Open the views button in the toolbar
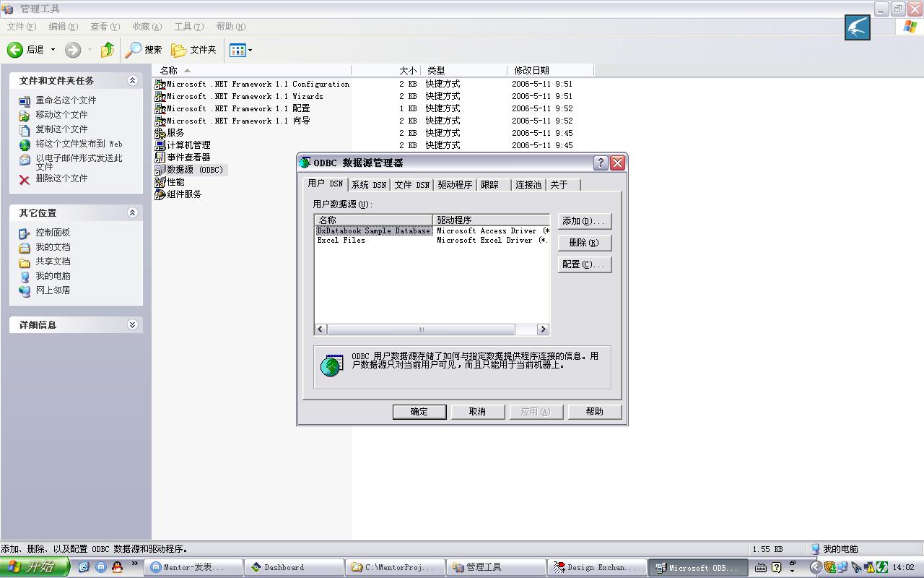The height and width of the screenshot is (578, 924). pos(240,50)
